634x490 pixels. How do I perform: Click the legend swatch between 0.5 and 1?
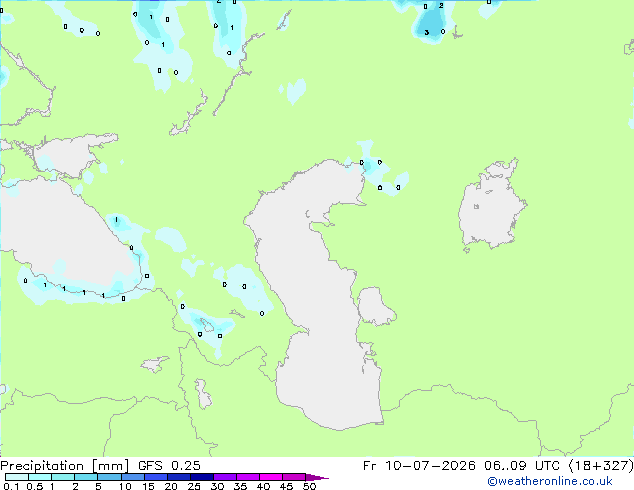click(x=40, y=477)
